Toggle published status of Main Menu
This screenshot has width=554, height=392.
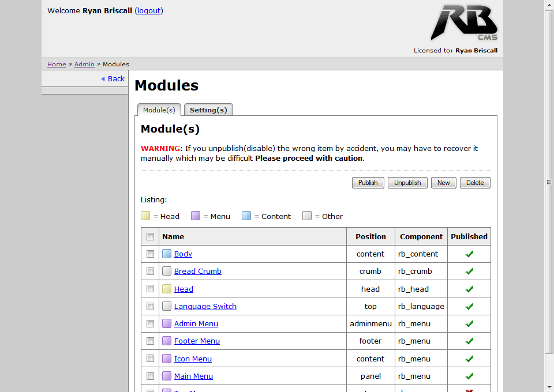point(469,376)
